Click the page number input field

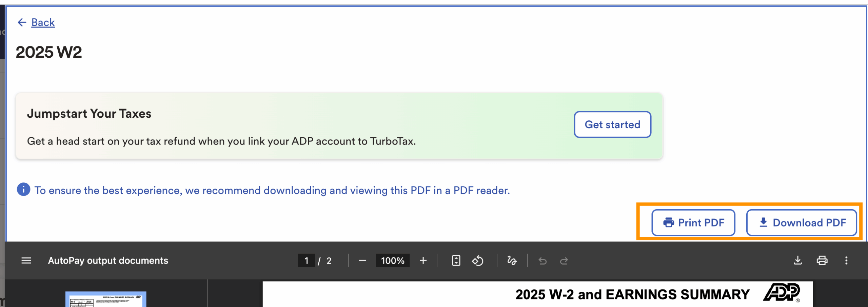click(306, 261)
